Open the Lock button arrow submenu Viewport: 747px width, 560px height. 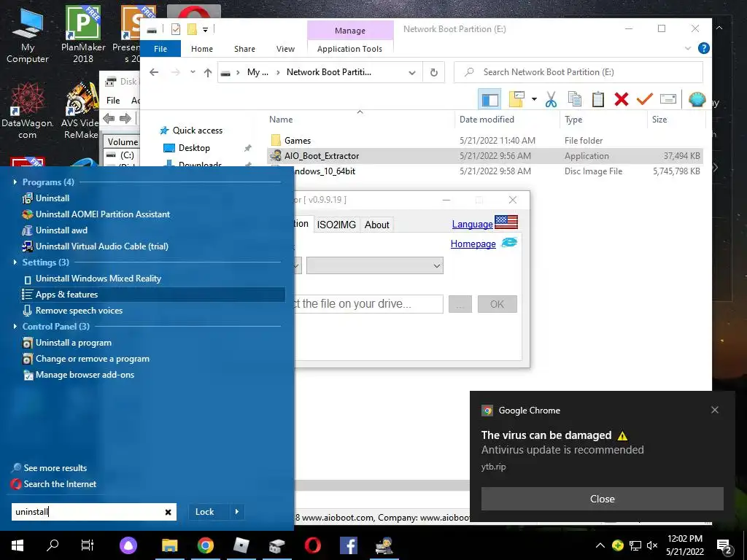(237, 512)
